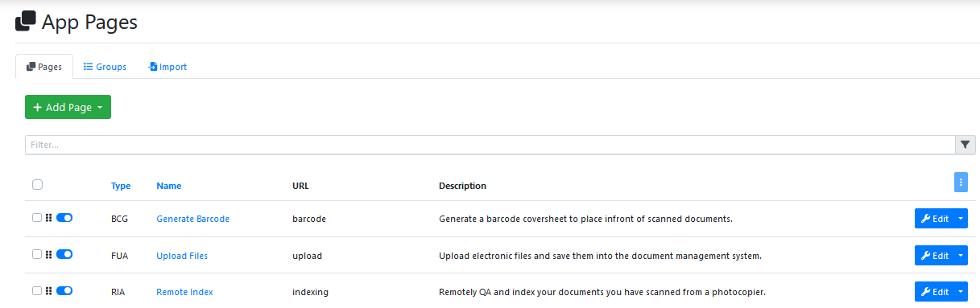Screen dimensions: 980x308
Task: Turn off the Remote Index toggle switch
Action: 64,291
